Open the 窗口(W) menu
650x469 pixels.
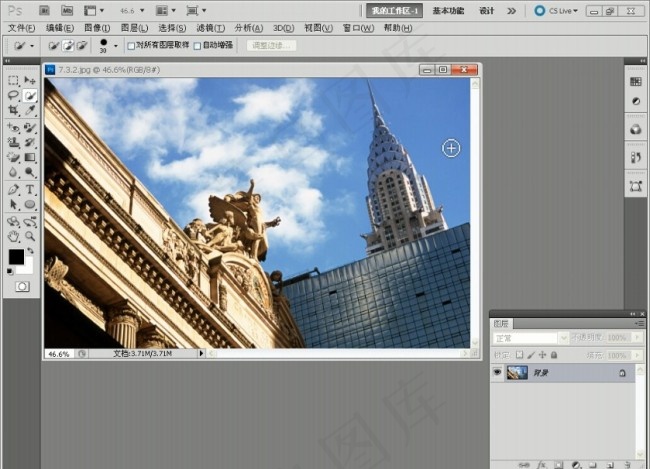point(358,28)
